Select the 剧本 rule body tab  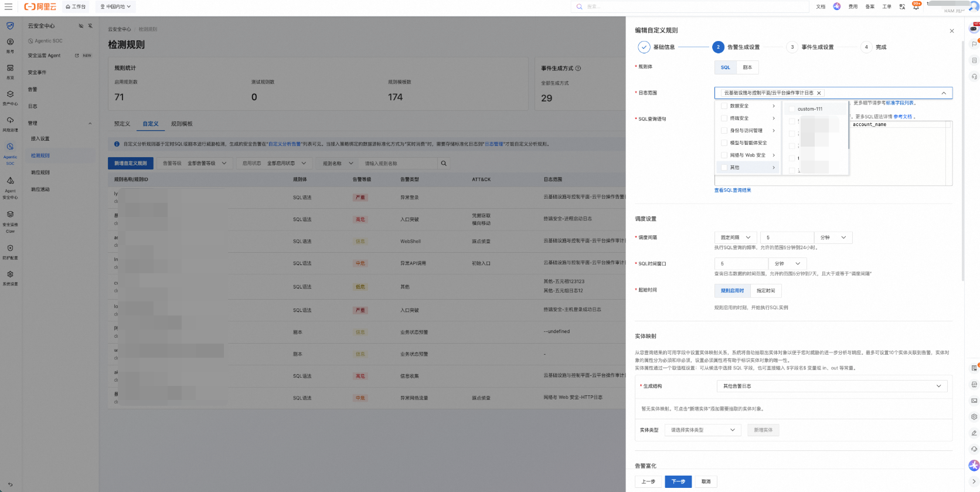[747, 67]
